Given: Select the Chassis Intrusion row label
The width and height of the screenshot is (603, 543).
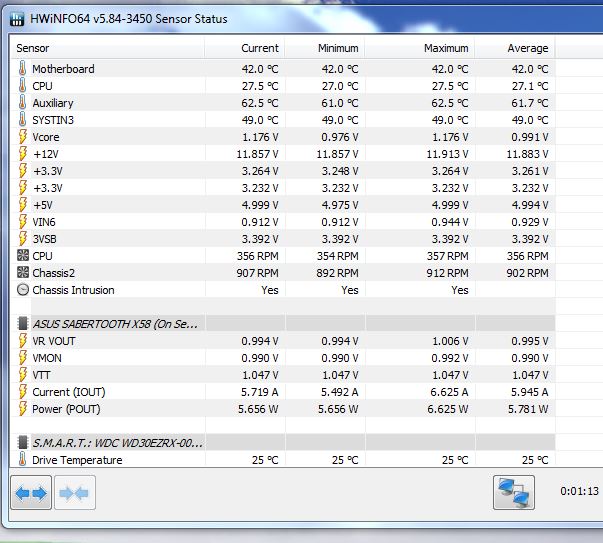Looking at the screenshot, I should (x=73, y=290).
